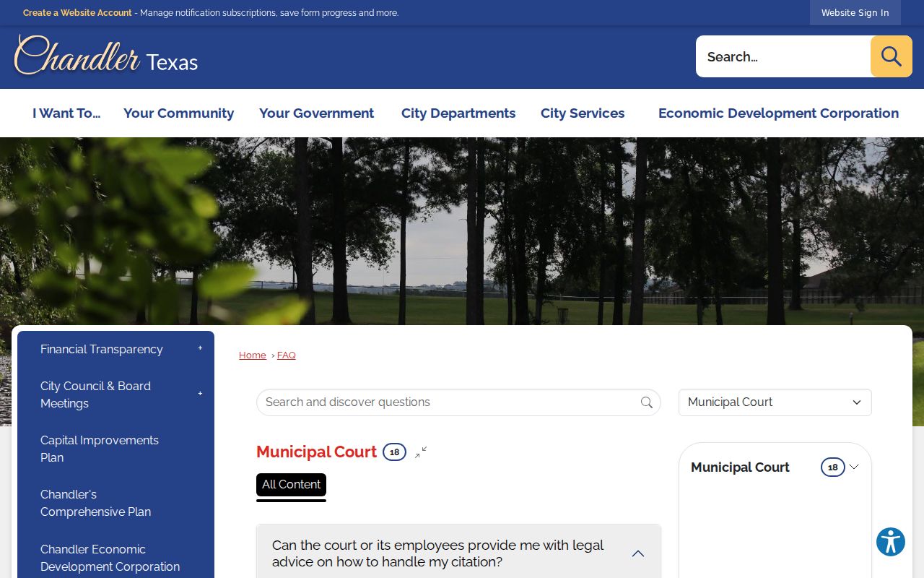Open City Council & Board Meetings link
Screen dimensions: 924x578
[x=95, y=394]
